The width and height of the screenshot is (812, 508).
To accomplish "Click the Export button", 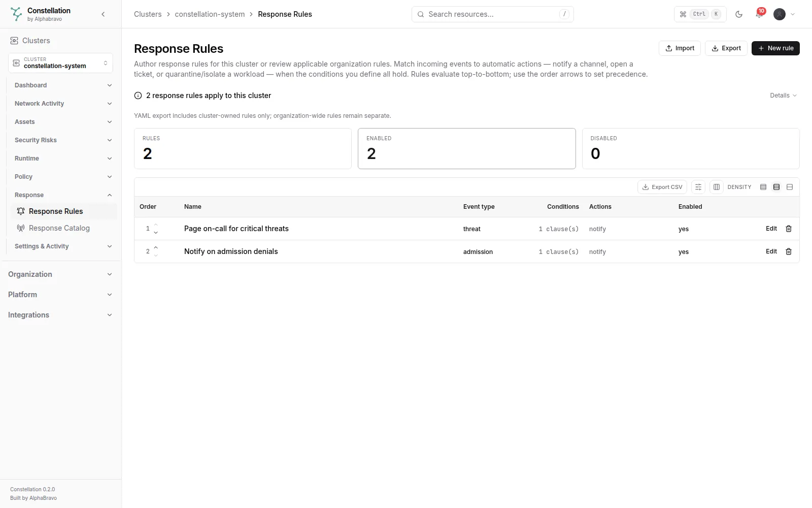I will click(726, 48).
